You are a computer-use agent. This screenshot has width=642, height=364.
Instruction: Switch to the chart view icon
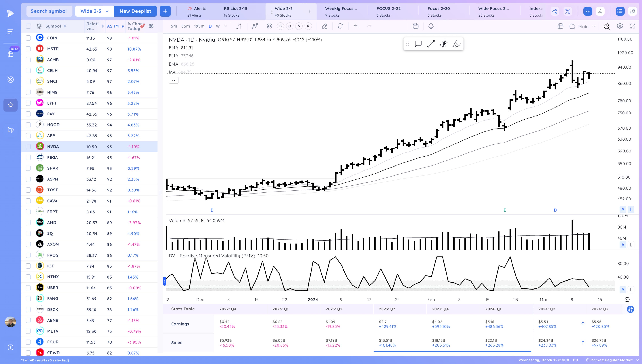tap(587, 11)
